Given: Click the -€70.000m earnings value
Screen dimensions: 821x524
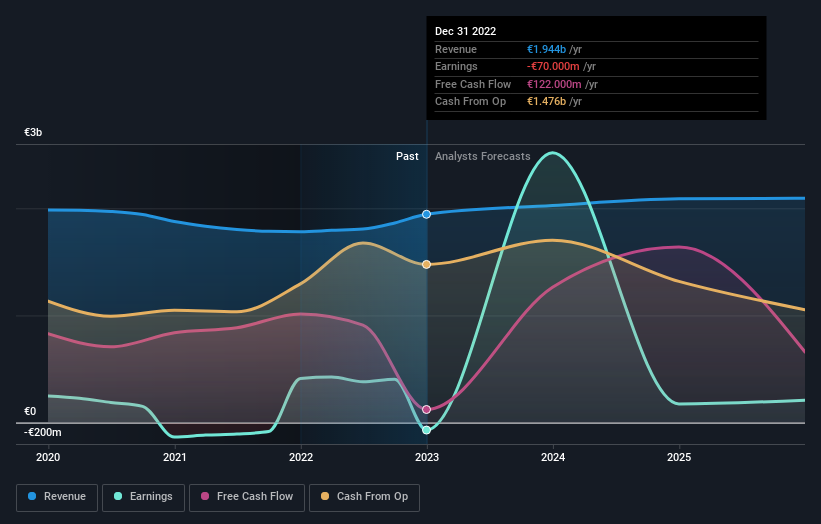Looking at the screenshot, I should click(x=553, y=66).
